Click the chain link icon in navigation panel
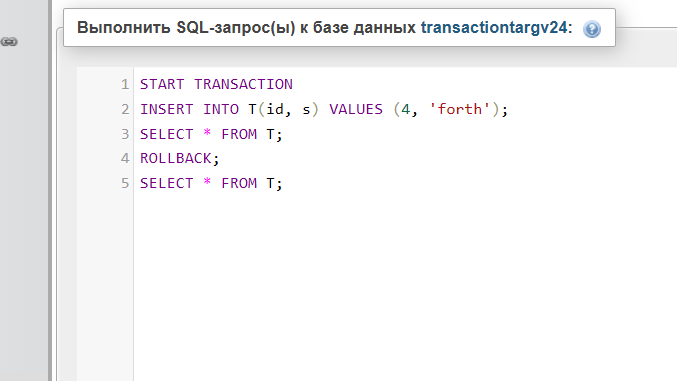The image size is (677, 381). tap(9, 42)
